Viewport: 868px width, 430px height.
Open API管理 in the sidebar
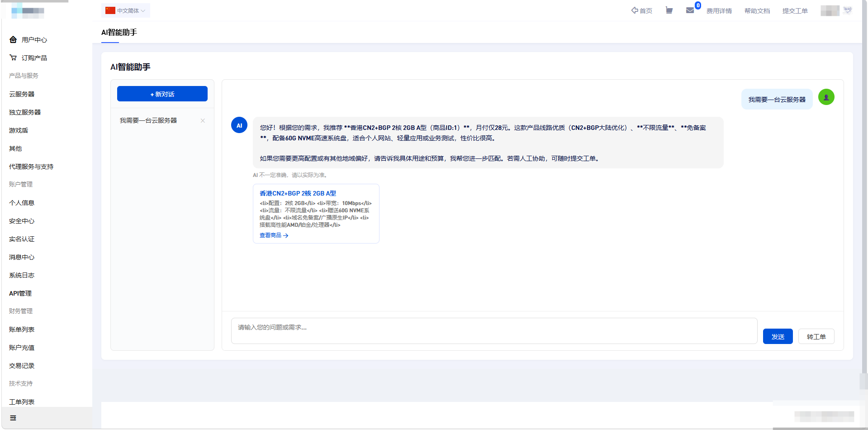20,293
